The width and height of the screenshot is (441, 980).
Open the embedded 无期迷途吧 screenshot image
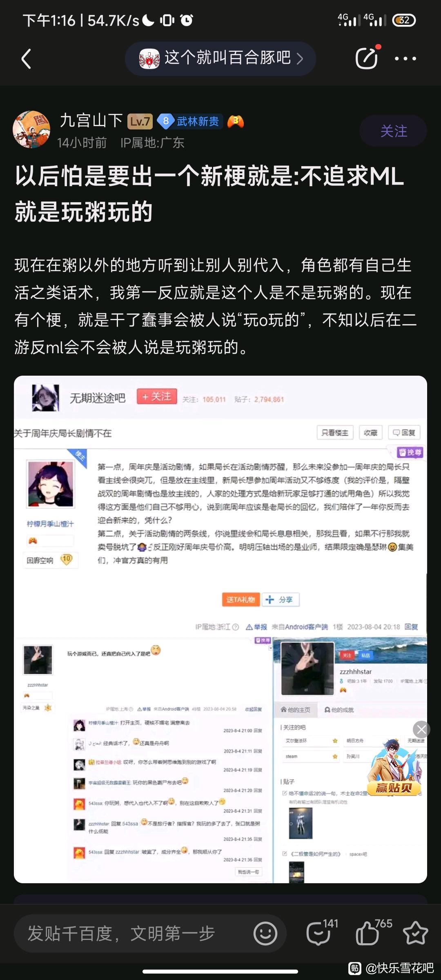coord(220,629)
